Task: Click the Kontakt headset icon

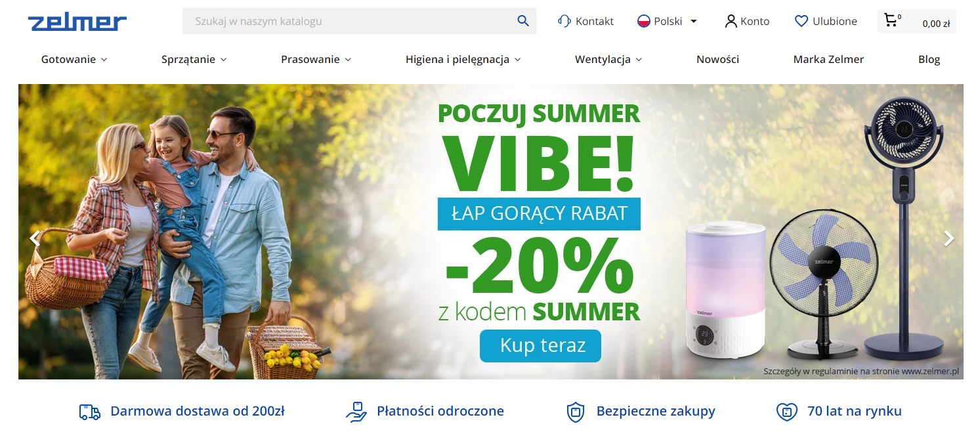Action: click(564, 21)
